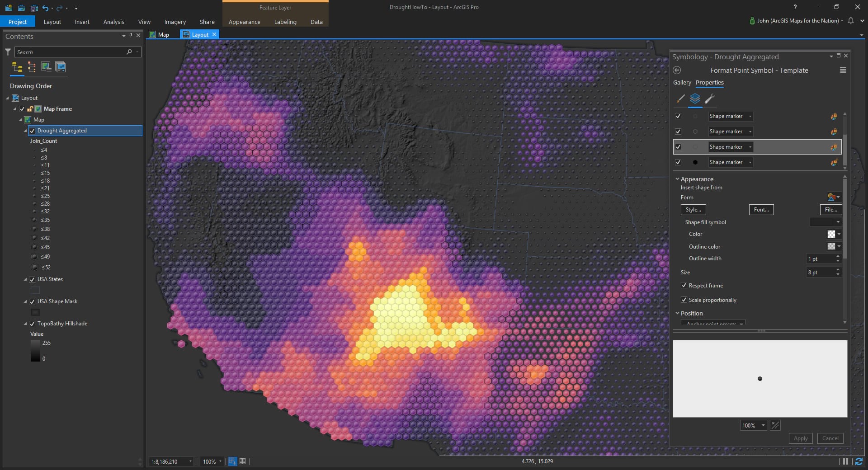Open Symbology pane hamburger menu
The width and height of the screenshot is (868, 470).
[843, 70]
